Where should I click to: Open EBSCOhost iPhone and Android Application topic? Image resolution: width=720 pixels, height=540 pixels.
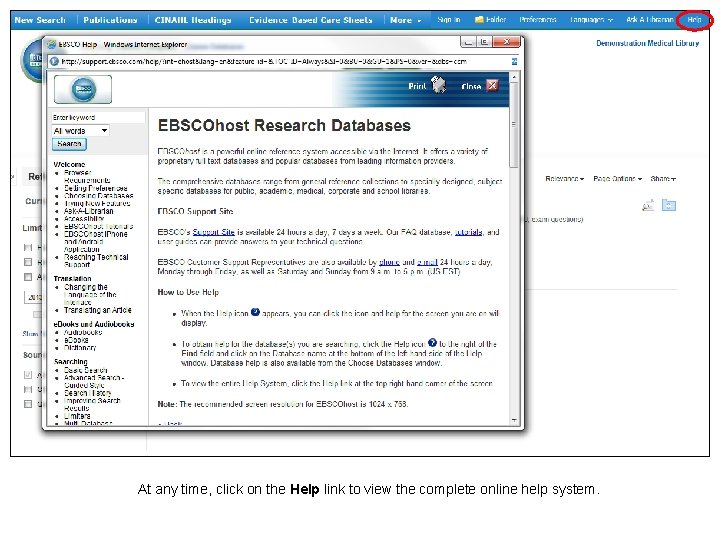pyautogui.click(x=96, y=242)
